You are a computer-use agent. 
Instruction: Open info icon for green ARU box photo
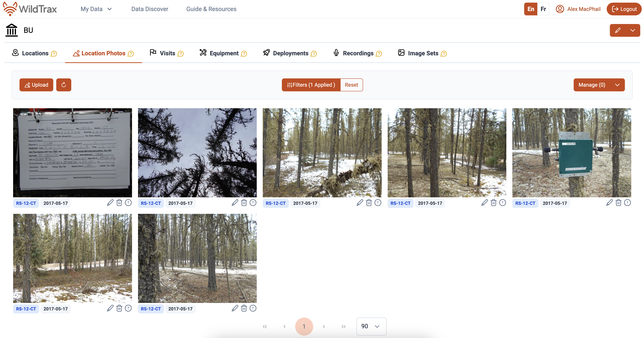[627, 203]
